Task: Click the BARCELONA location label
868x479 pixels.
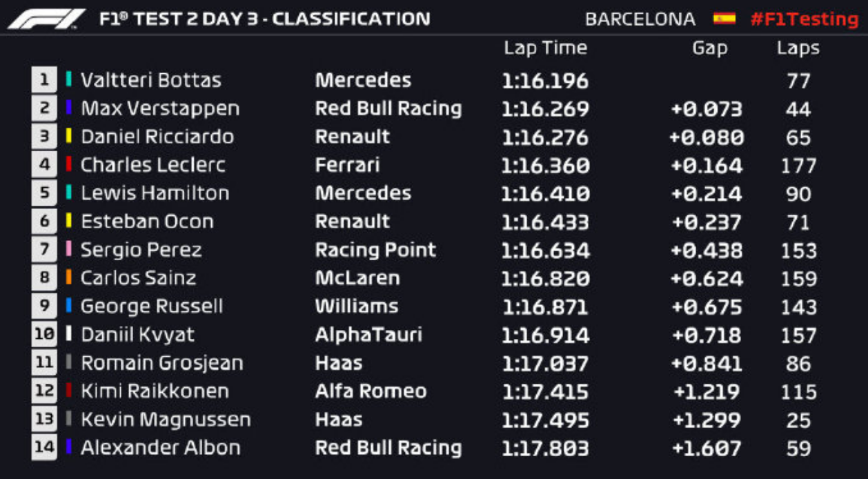Action: coord(640,19)
